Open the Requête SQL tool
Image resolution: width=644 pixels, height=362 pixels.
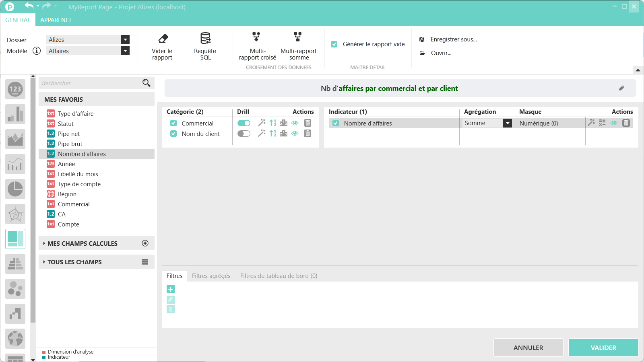tap(205, 39)
